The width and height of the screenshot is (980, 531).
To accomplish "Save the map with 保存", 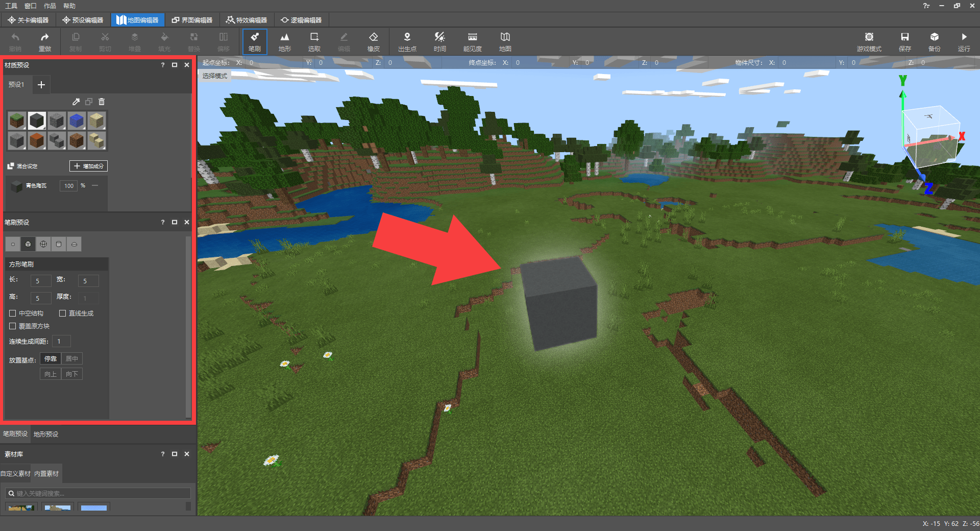I will tap(904, 41).
